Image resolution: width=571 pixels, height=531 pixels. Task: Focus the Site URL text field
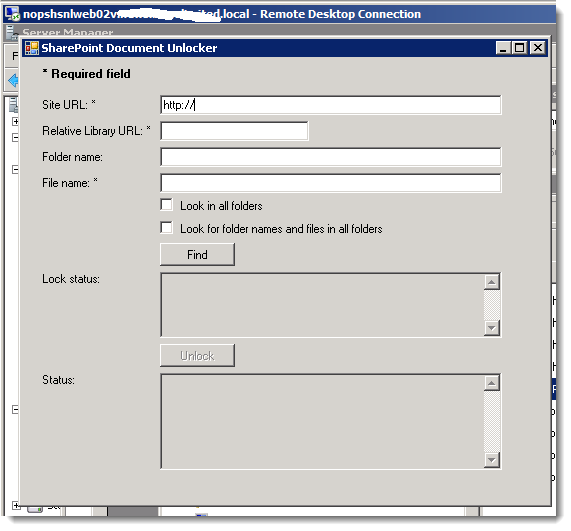(331, 105)
